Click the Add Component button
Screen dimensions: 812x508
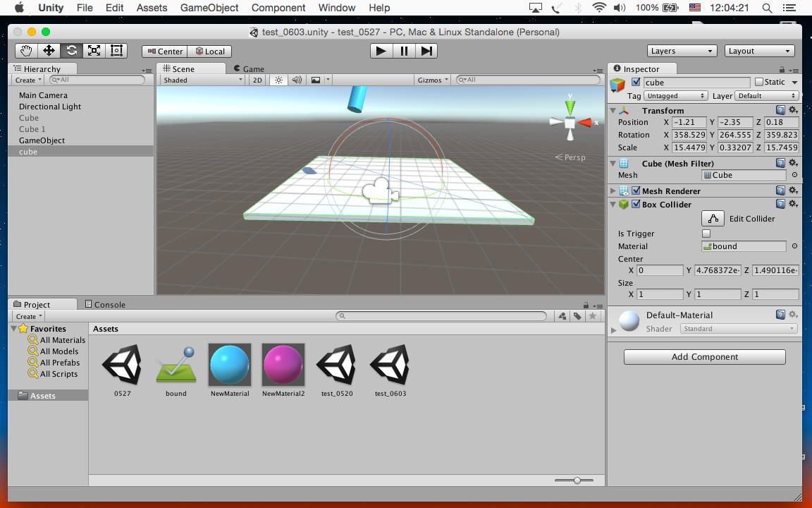pos(704,356)
